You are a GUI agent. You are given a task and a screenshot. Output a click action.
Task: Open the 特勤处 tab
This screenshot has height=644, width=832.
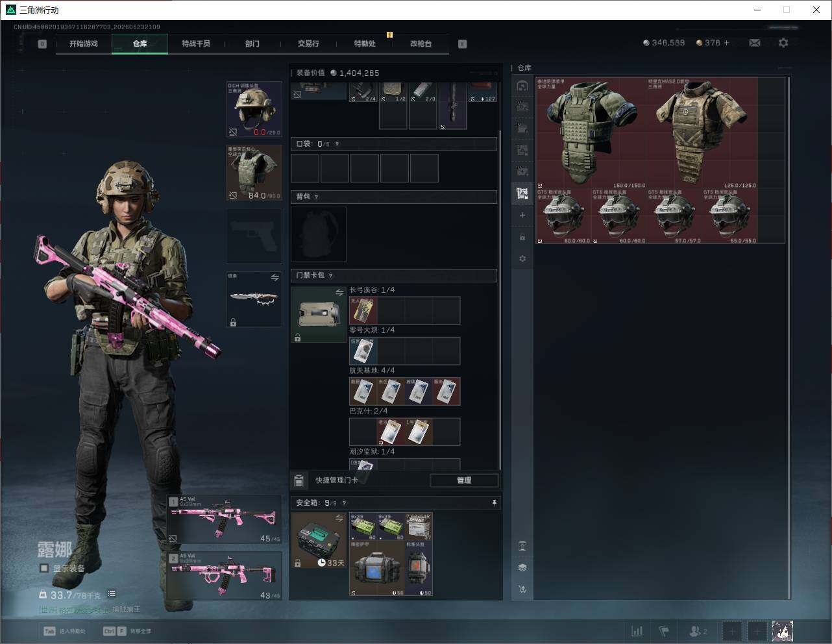pyautogui.click(x=365, y=43)
